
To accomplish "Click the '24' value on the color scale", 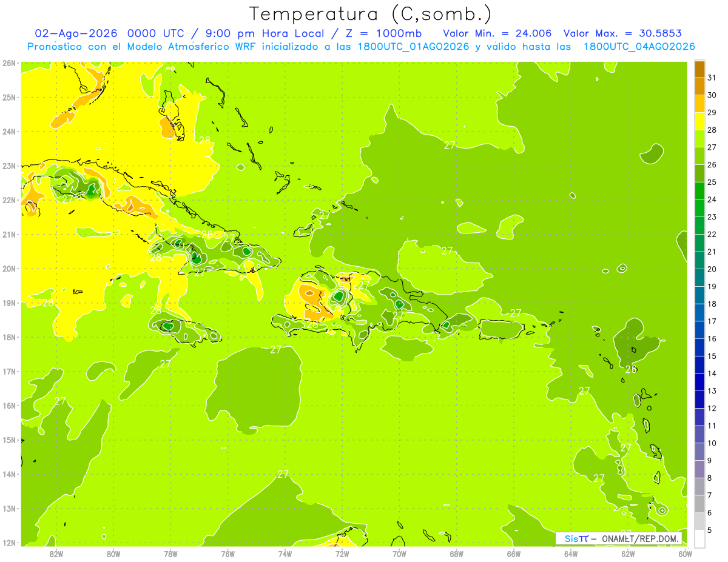I will coord(712,199).
